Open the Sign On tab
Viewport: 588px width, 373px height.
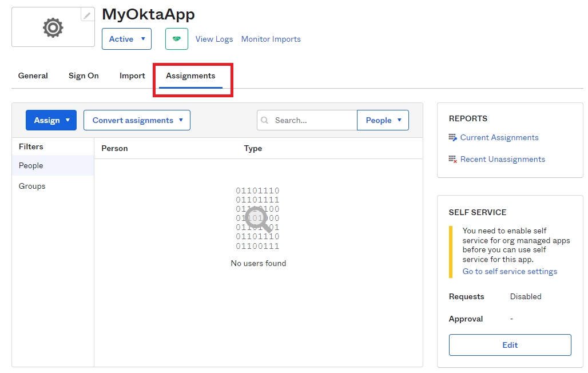pyautogui.click(x=84, y=76)
